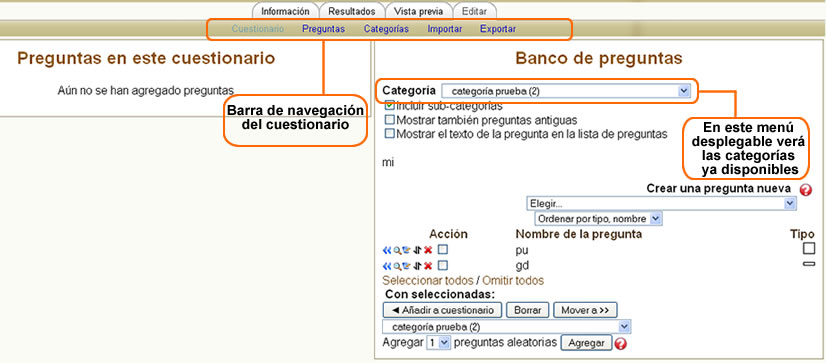Add question 'gd' to quiz with double-arrow icon
This screenshot has width=826, height=363.
[387, 266]
